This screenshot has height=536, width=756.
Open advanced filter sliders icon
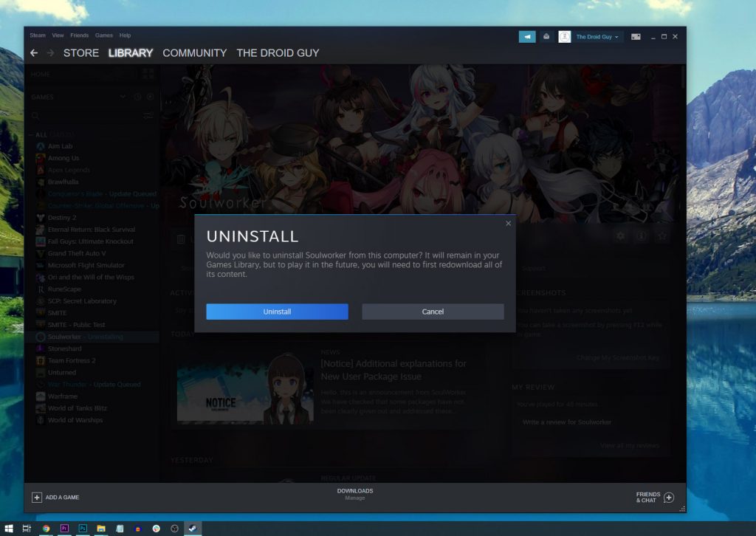[148, 116]
